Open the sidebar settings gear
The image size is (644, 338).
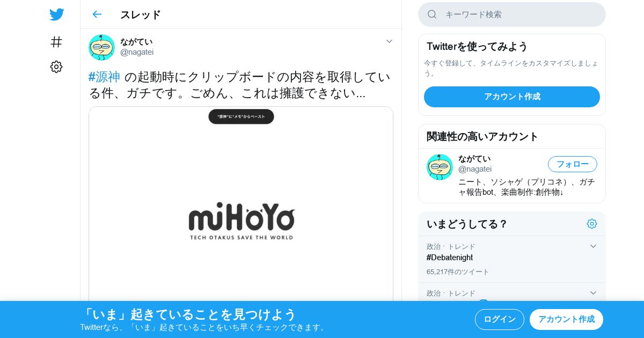point(56,67)
